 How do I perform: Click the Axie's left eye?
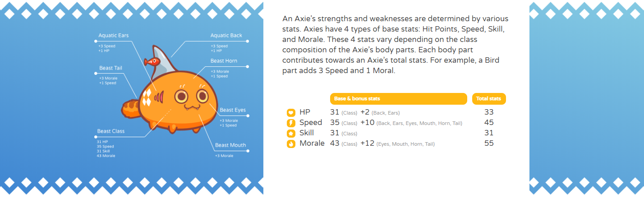(182, 96)
